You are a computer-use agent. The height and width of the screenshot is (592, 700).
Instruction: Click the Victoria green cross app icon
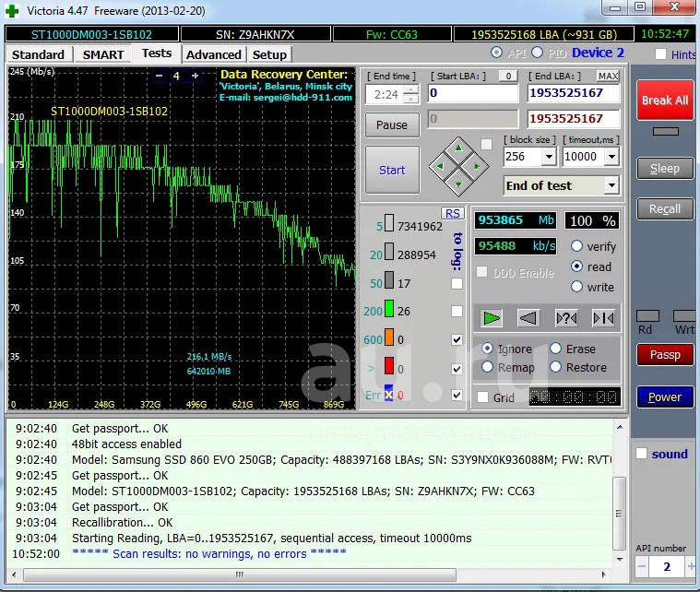click(x=12, y=10)
